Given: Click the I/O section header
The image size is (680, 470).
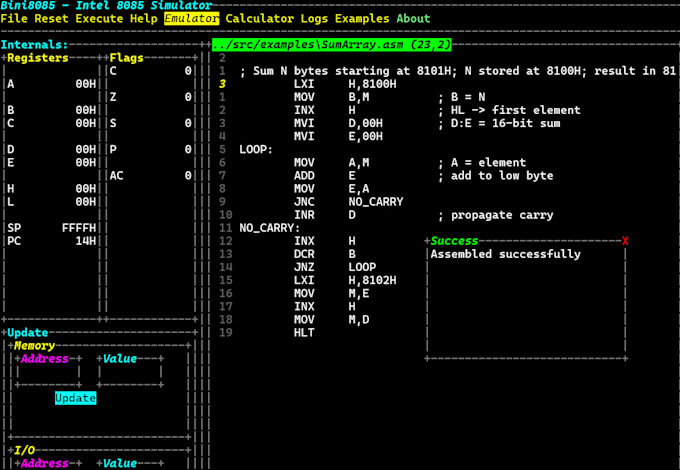Looking at the screenshot, I should [x=24, y=450].
